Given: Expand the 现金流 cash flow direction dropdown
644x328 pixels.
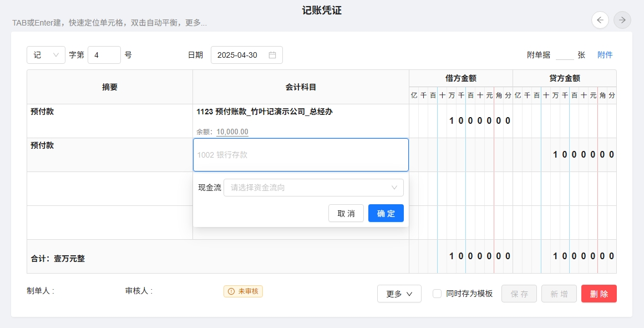Looking at the screenshot, I should (313, 188).
